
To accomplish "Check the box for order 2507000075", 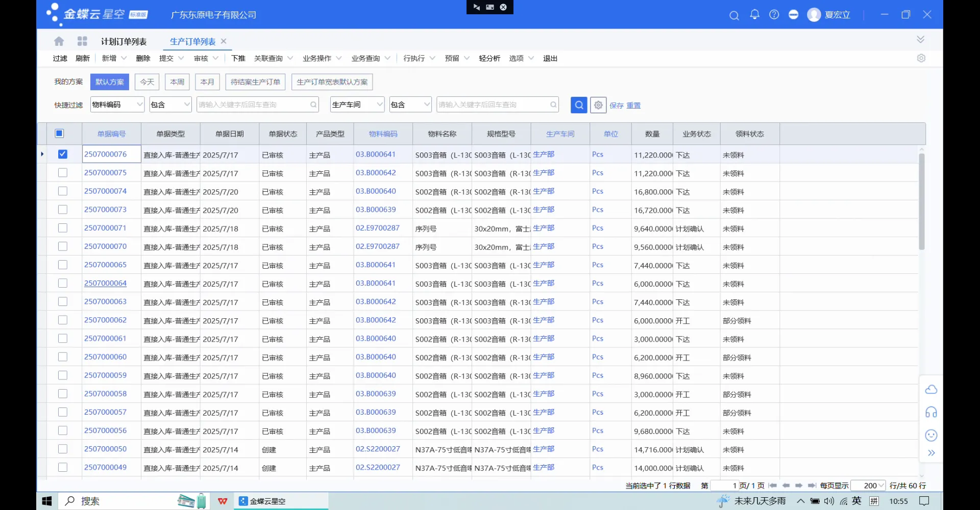I will click(x=63, y=173).
